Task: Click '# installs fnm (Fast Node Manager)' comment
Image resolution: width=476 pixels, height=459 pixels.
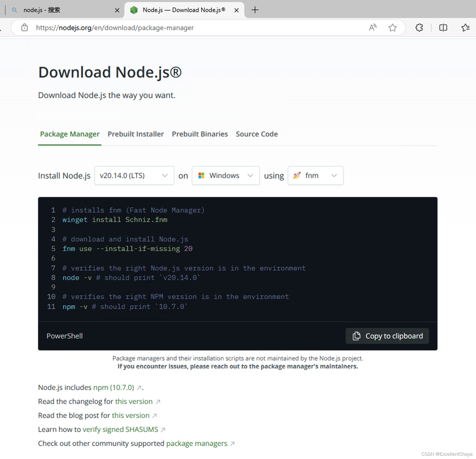Action: (x=133, y=210)
